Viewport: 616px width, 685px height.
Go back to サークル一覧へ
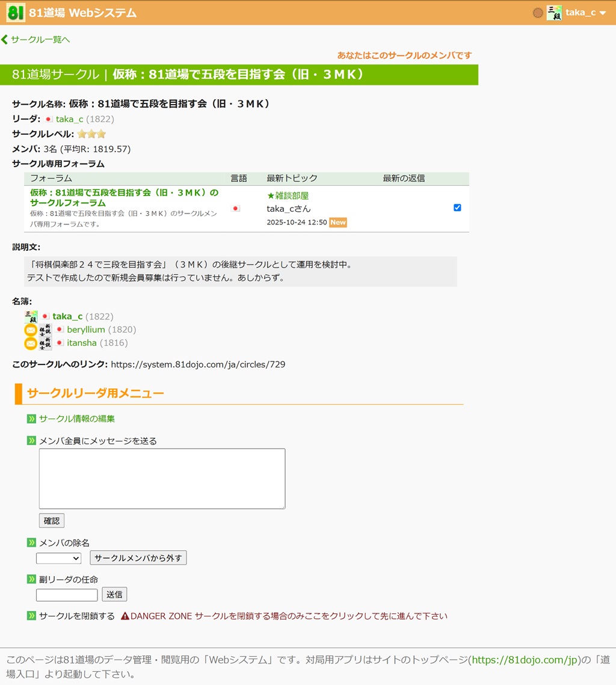click(35, 40)
